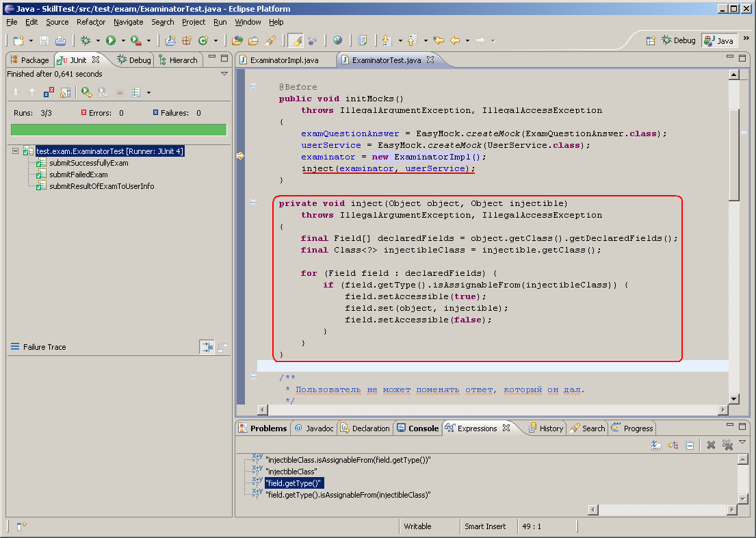This screenshot has width=756, height=538.
Task: Open the Console view tab
Action: click(x=417, y=428)
